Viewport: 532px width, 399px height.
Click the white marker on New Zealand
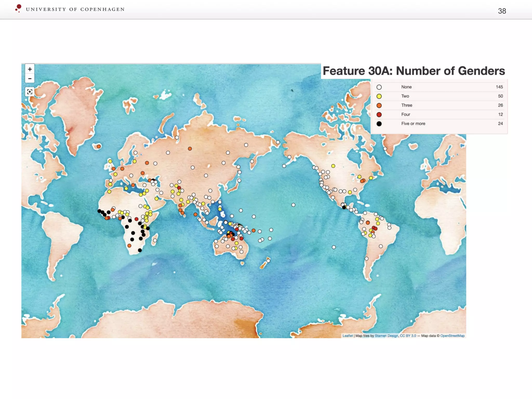coord(268,261)
